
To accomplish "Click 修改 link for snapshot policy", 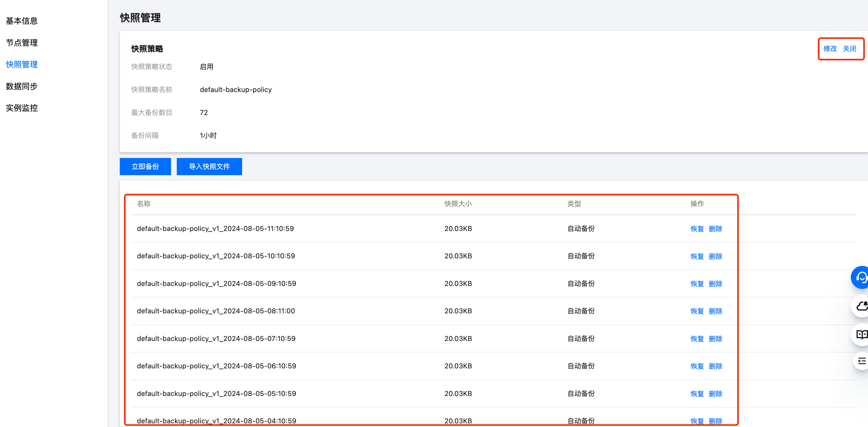I will click(x=829, y=48).
